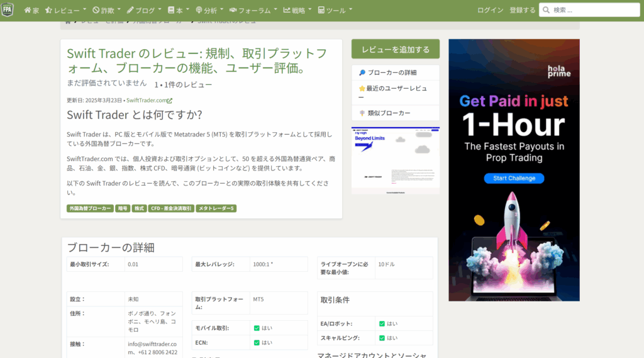The image size is (644, 358).
Task: Expand the 戦略 dropdown arrow
Action: tap(309, 9)
